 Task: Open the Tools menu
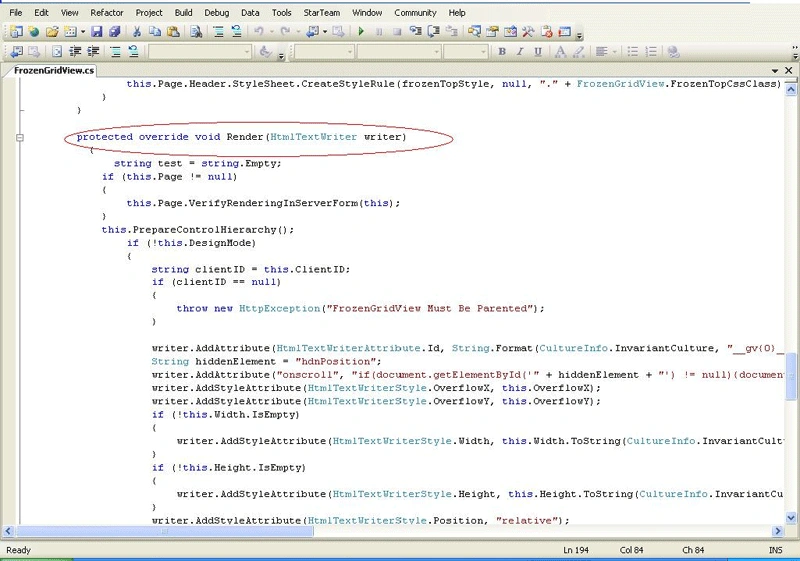tap(281, 13)
